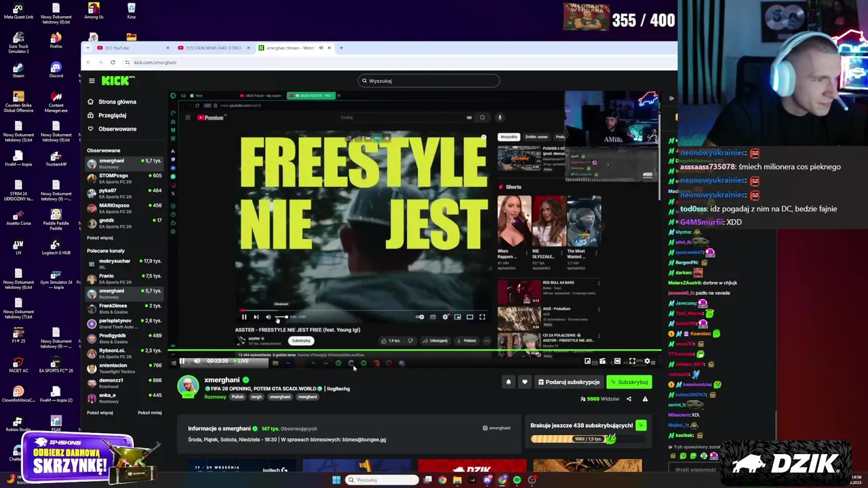
Task: Collapse list with Pokaż mniej
Action: pos(149,413)
